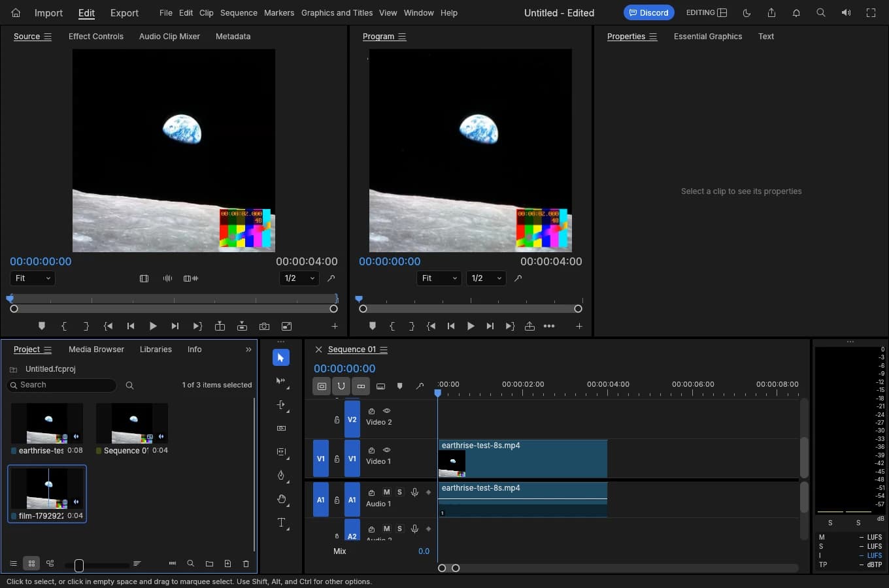Switch to Media Browser tab
Viewport: 889px width, 588px height.
point(96,350)
